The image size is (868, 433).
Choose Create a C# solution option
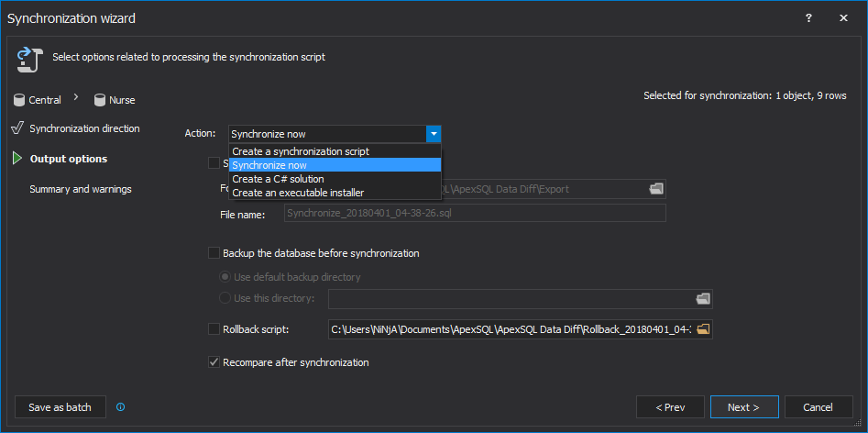click(335, 179)
